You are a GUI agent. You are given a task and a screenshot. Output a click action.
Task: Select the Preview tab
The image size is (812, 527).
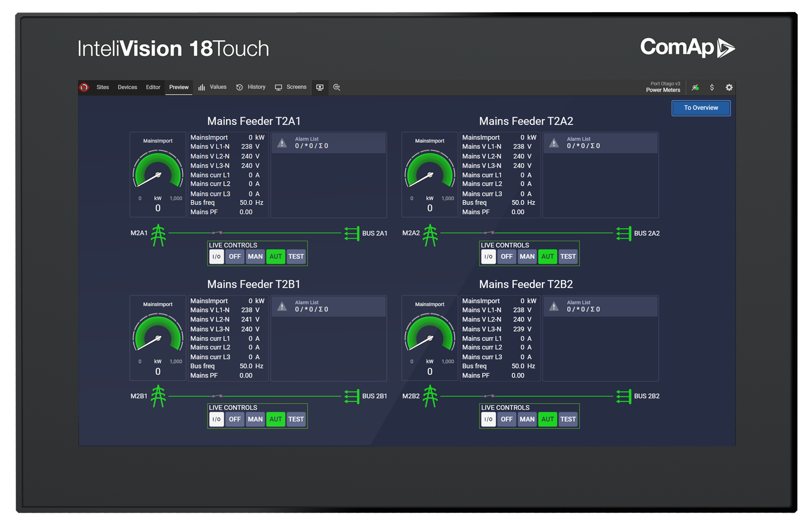tap(179, 87)
